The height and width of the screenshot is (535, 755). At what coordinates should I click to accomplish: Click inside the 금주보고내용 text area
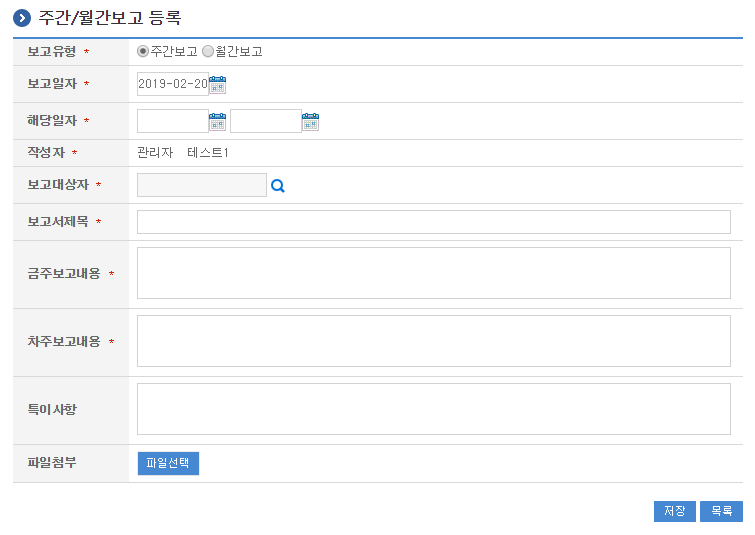pos(433,273)
